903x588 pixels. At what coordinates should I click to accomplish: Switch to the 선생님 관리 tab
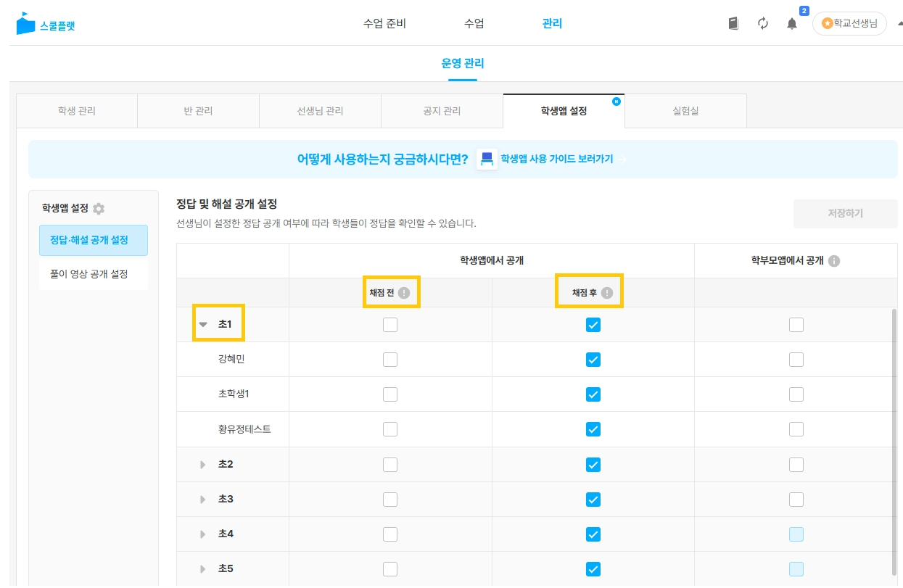pyautogui.click(x=320, y=111)
